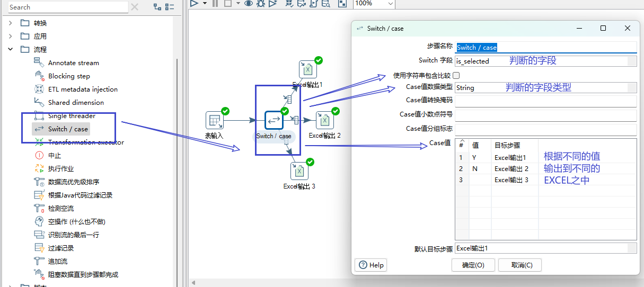This screenshot has height=287, width=644.
Task: Open the Case值数据类型 String dropdown
Action: (x=631, y=88)
